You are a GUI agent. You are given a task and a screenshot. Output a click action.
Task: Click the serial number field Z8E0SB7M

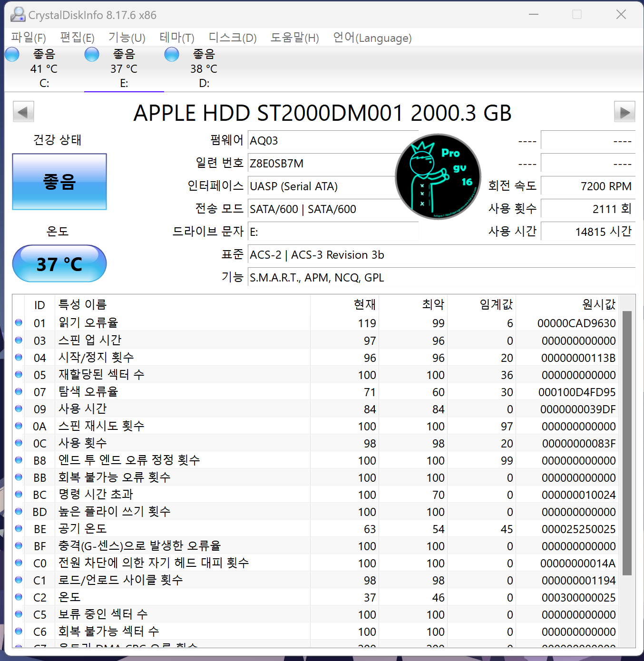(333, 163)
